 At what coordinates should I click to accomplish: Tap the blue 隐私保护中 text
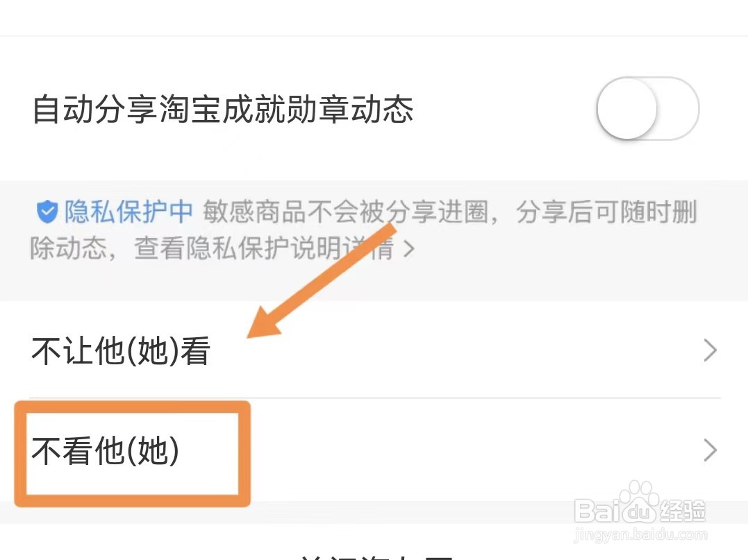coord(128,212)
